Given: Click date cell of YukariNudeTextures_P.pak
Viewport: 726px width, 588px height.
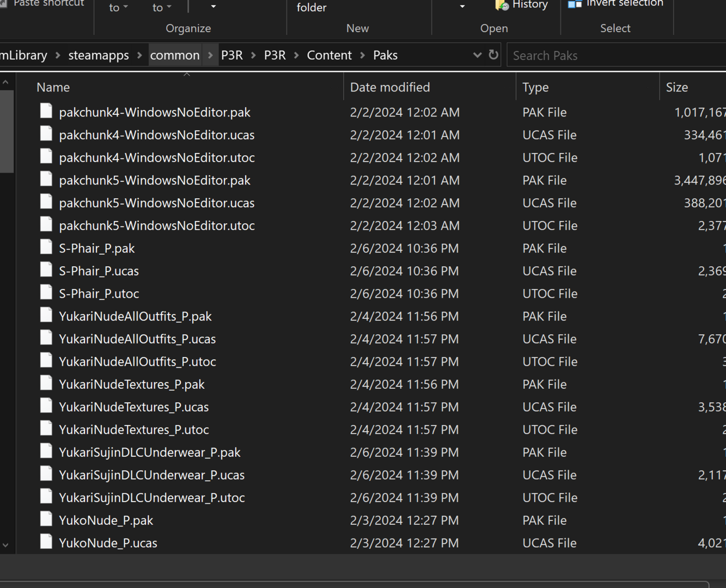Looking at the screenshot, I should 404,384.
